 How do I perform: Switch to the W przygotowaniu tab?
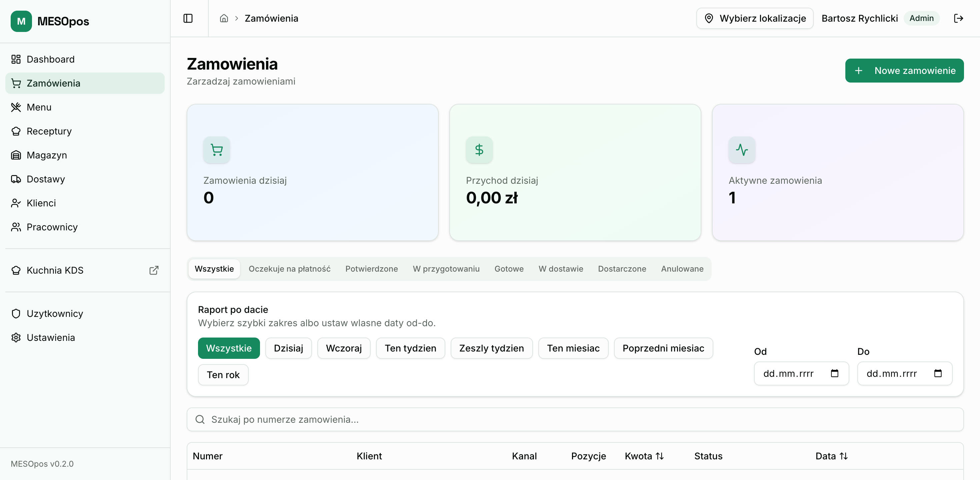(446, 269)
